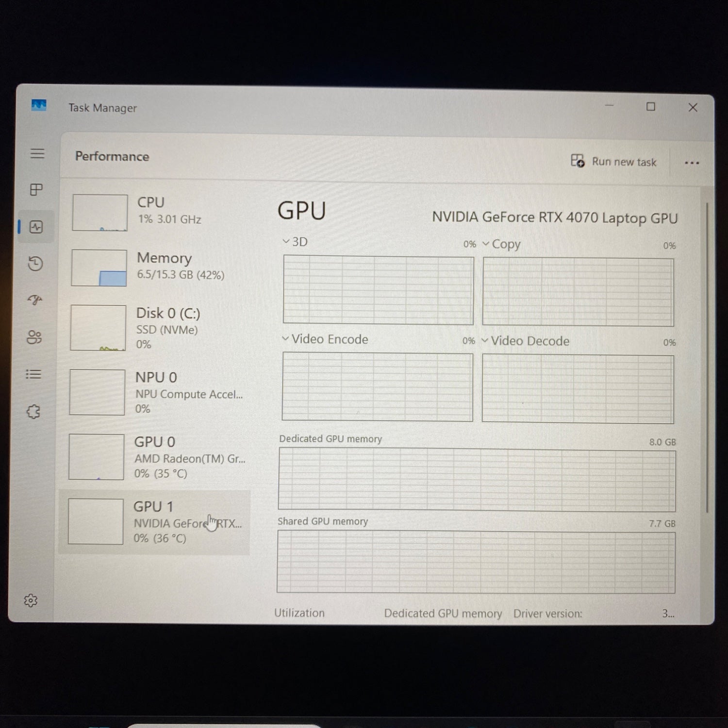728x728 pixels.
Task: Click the Run new task button
Action: pos(614,162)
